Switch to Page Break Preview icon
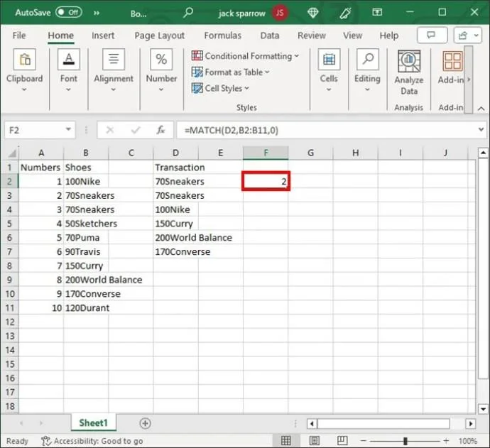490x448 pixels. tap(342, 440)
